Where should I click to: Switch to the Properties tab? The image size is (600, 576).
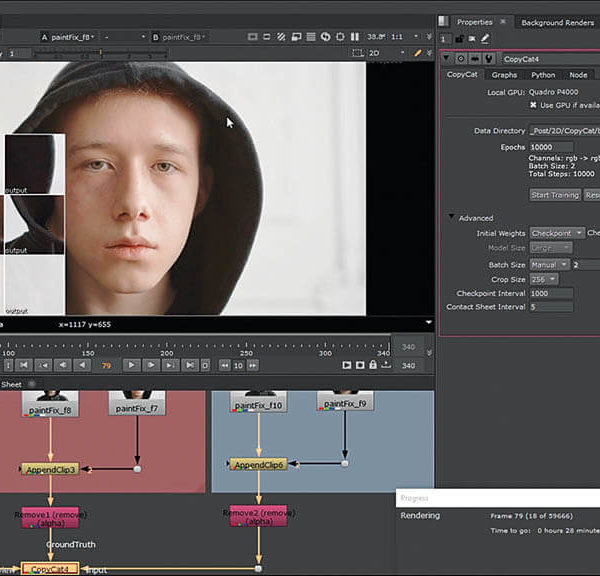[x=474, y=22]
